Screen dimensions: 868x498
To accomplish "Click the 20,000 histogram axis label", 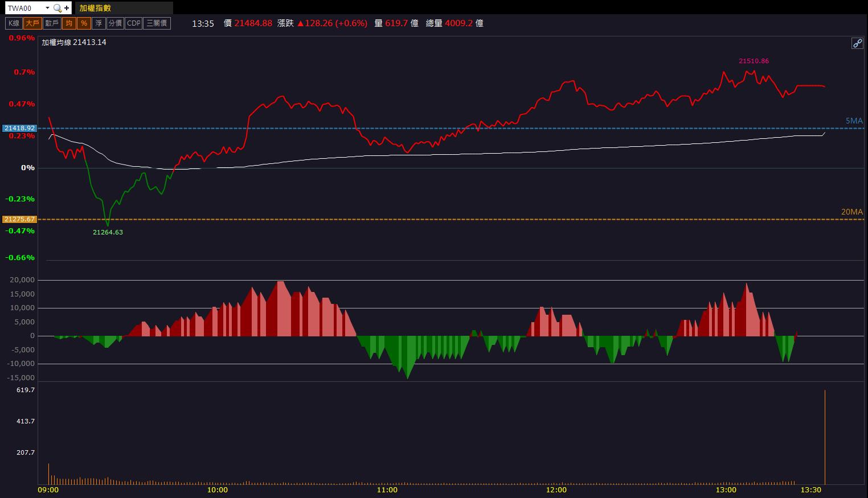I will coord(22,280).
